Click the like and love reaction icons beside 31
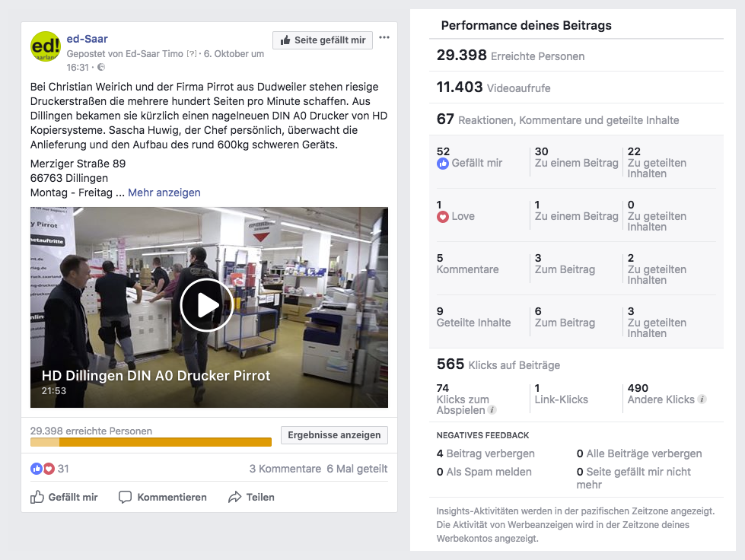 point(43,469)
